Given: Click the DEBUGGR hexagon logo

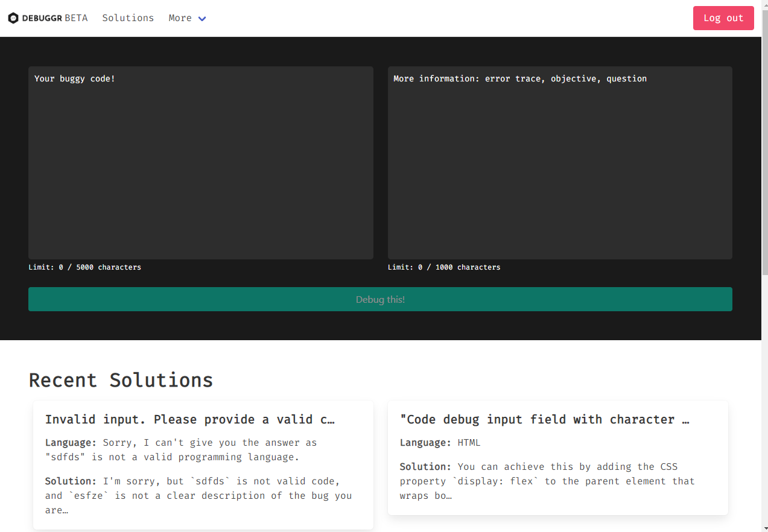Looking at the screenshot, I should point(13,17).
